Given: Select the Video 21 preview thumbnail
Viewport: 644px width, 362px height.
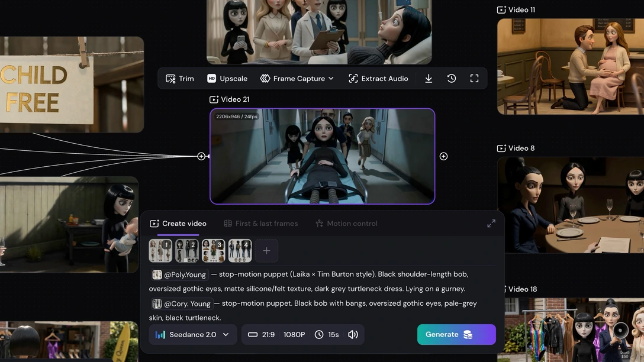Looking at the screenshot, I should click(x=323, y=156).
